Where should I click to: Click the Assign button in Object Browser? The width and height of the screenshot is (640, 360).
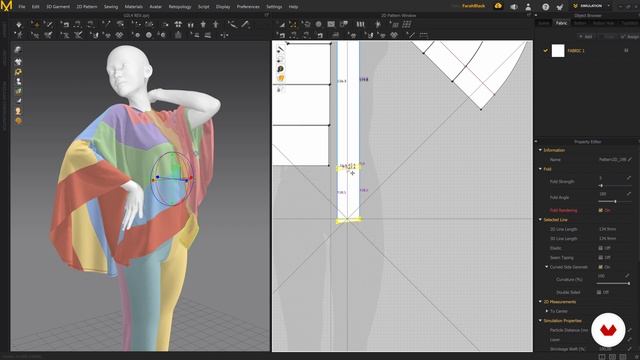(x=629, y=36)
